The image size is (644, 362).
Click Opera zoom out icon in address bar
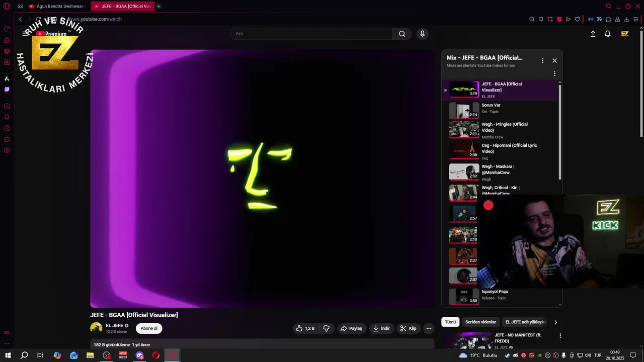tap(532, 19)
